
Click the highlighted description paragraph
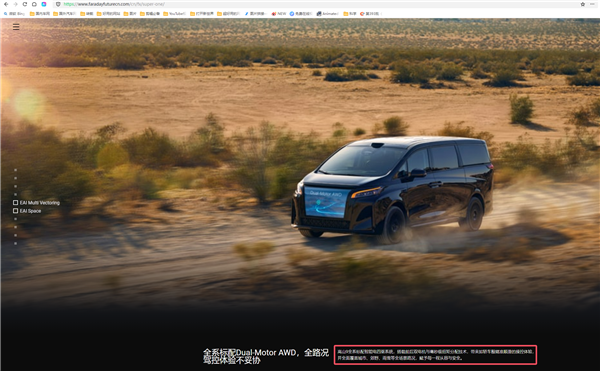435,355
